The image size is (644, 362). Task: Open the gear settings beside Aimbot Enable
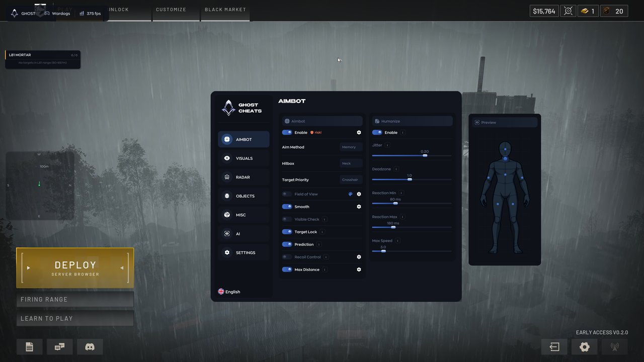pos(359,133)
